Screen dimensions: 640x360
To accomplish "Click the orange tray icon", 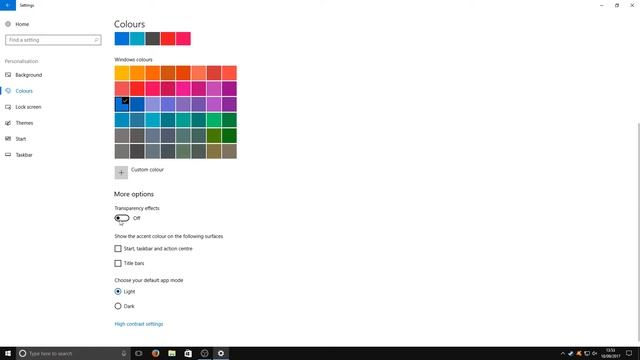I will coord(579,353).
